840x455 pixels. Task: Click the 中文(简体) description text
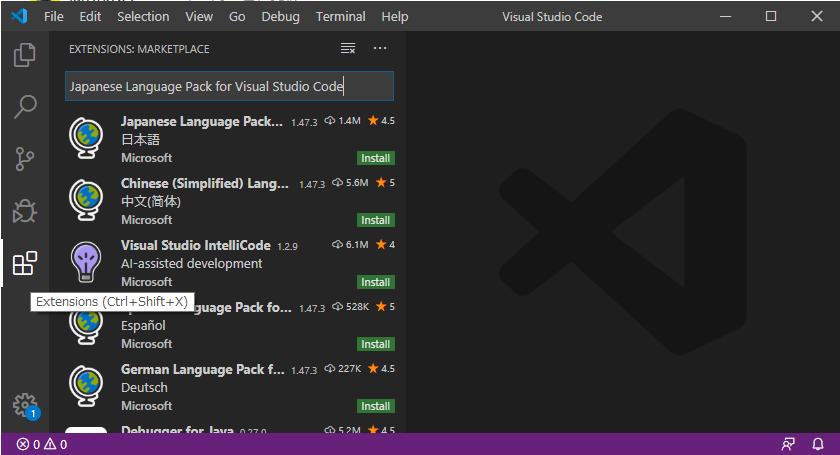[151, 202]
